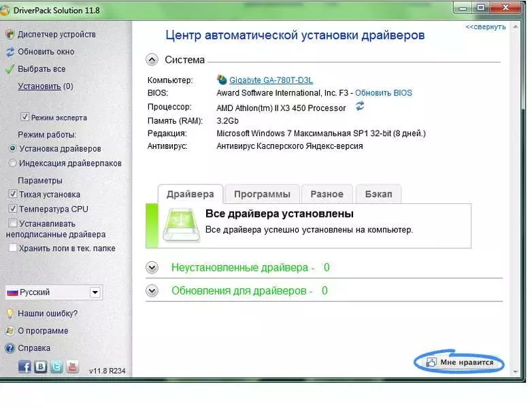532x408 pixels.
Task: Click the AMD Athlon(tm) II X3 450 Processor text
Action: 281,108
